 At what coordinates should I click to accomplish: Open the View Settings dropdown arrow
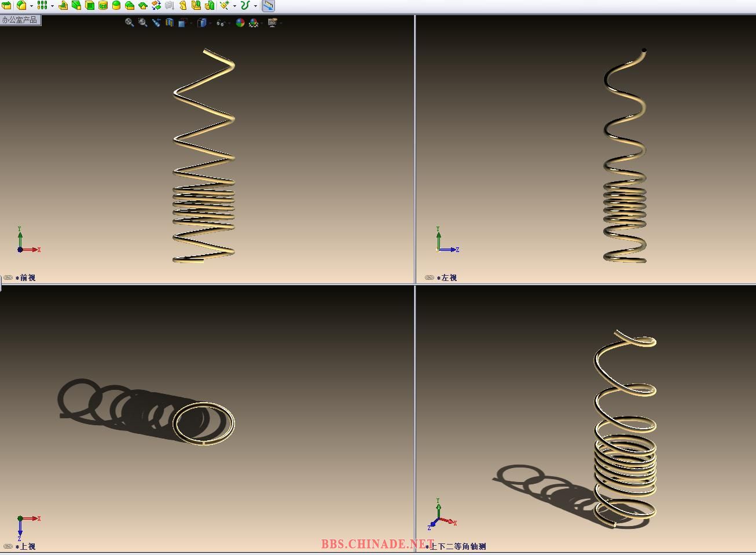click(281, 23)
